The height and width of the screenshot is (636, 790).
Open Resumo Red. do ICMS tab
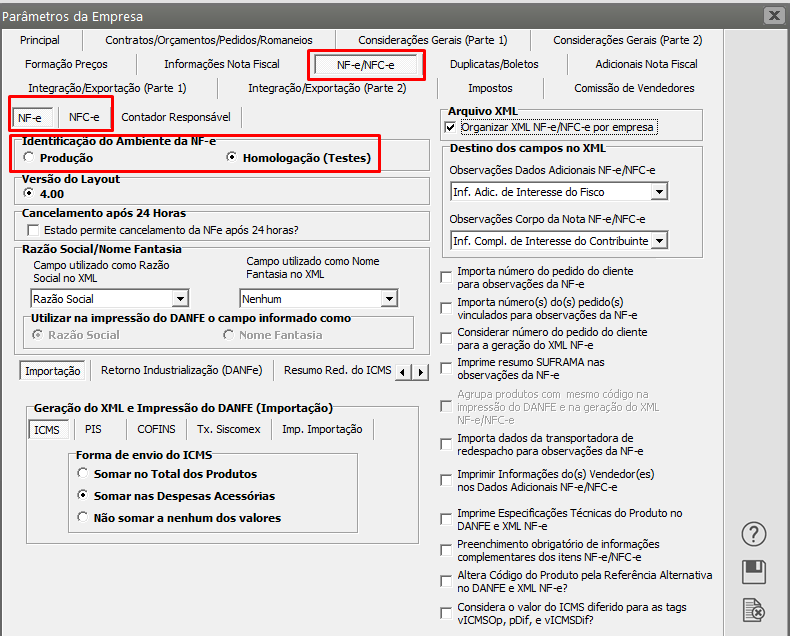337,370
